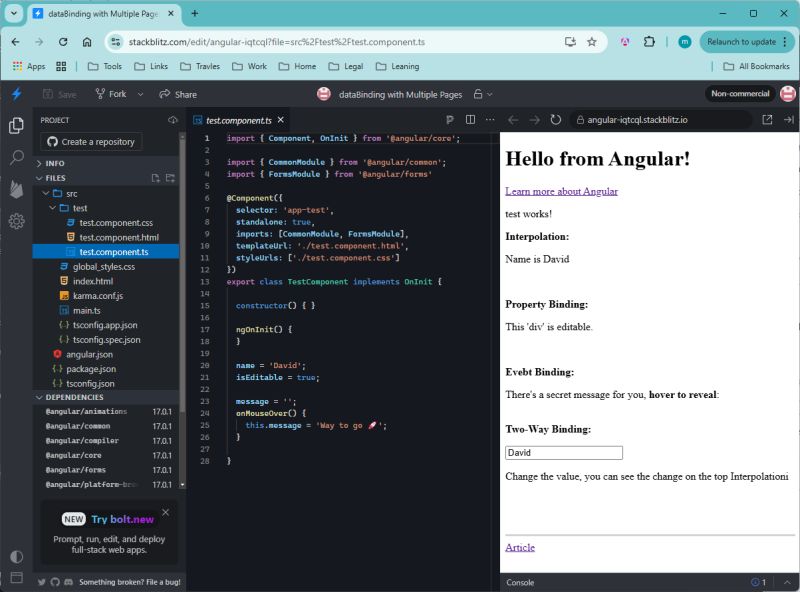Open the Fork dropdown arrow
The image size is (800, 592).
[x=140, y=94]
